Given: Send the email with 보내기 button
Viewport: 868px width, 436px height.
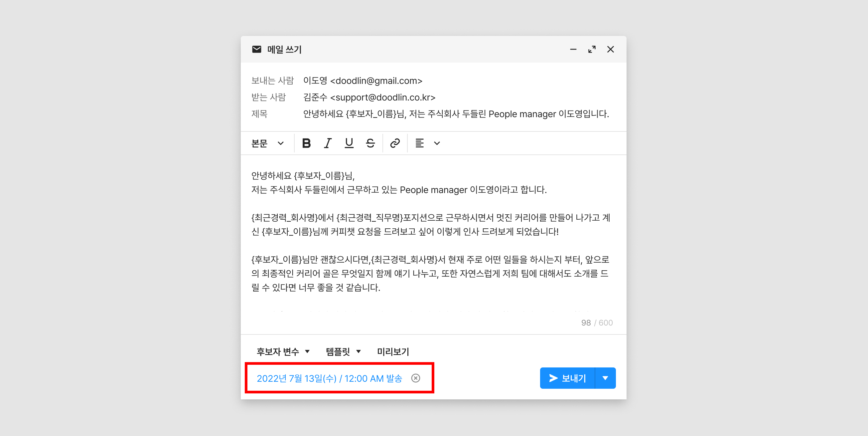Looking at the screenshot, I should (567, 378).
